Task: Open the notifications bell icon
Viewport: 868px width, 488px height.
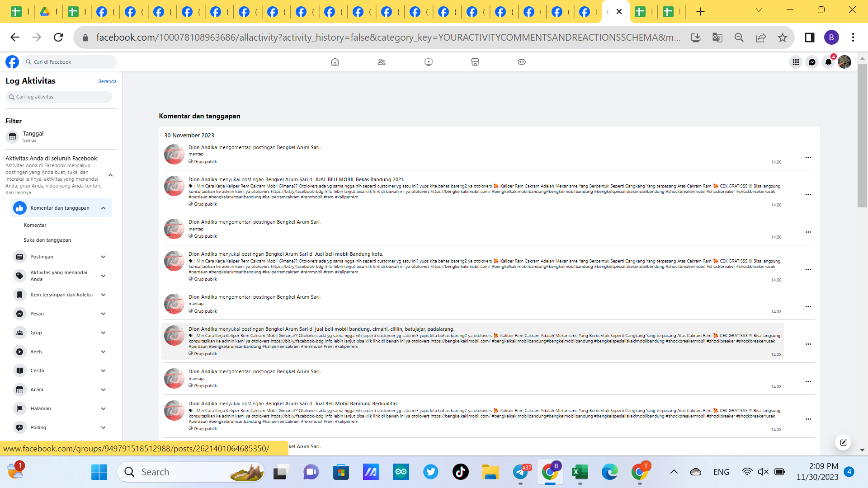Action: tap(828, 62)
